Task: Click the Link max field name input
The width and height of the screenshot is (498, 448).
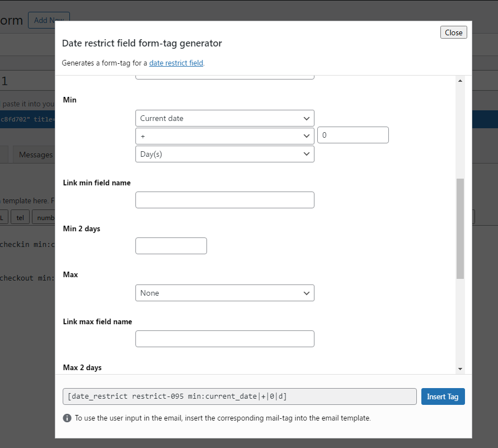Action: tap(224, 339)
